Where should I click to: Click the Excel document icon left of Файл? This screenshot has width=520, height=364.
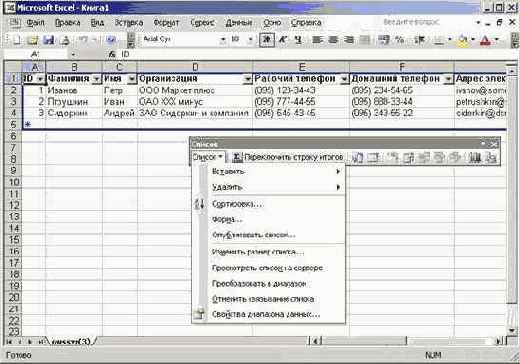pyautogui.click(x=14, y=23)
